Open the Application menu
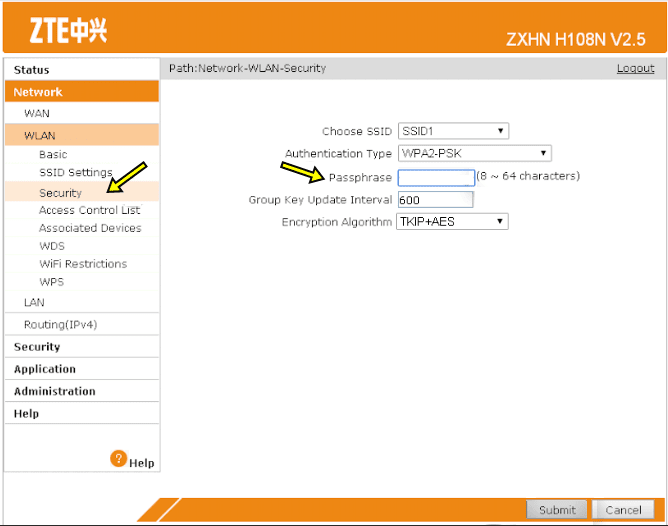 82,369
